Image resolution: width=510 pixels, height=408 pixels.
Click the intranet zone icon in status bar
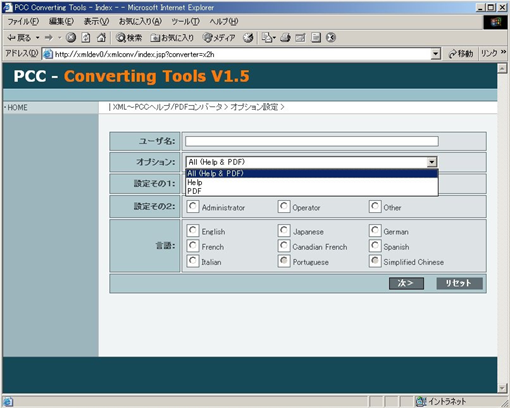point(421,402)
